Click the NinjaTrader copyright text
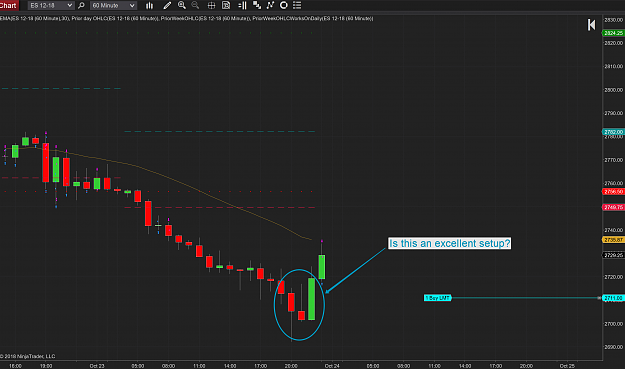The image size is (625, 369). 28,356
